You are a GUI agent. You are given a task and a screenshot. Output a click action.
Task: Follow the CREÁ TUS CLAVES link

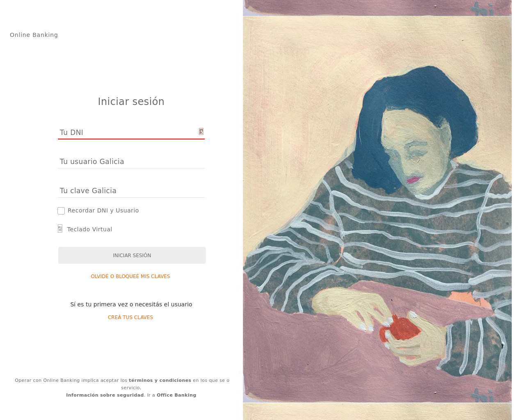coord(130,317)
